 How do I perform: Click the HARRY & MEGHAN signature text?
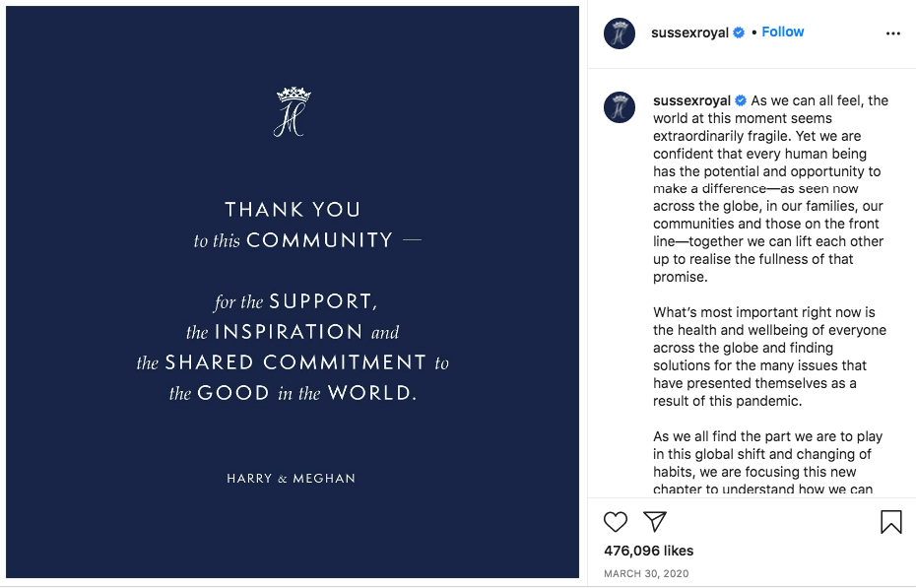(x=292, y=479)
